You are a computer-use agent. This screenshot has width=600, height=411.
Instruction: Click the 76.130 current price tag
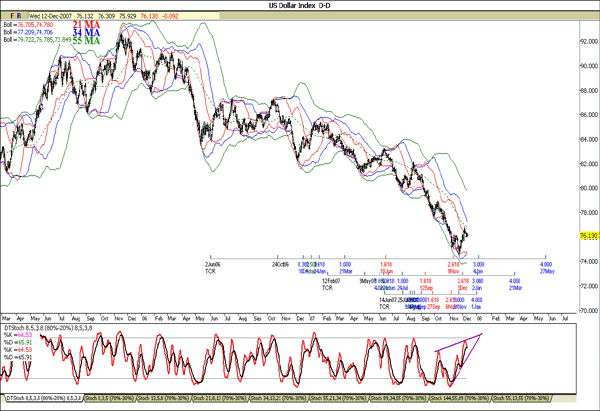[x=587, y=237]
